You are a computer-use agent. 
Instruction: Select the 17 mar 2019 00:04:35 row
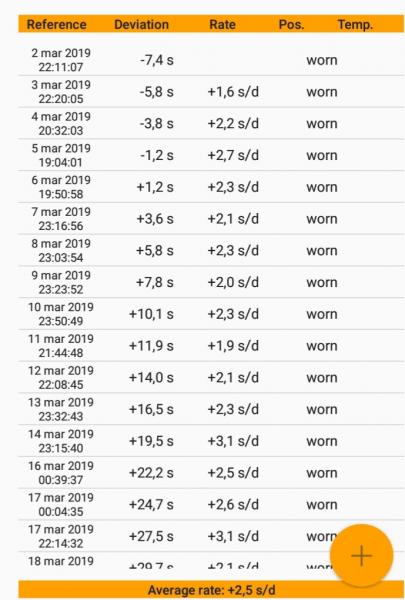click(x=211, y=504)
